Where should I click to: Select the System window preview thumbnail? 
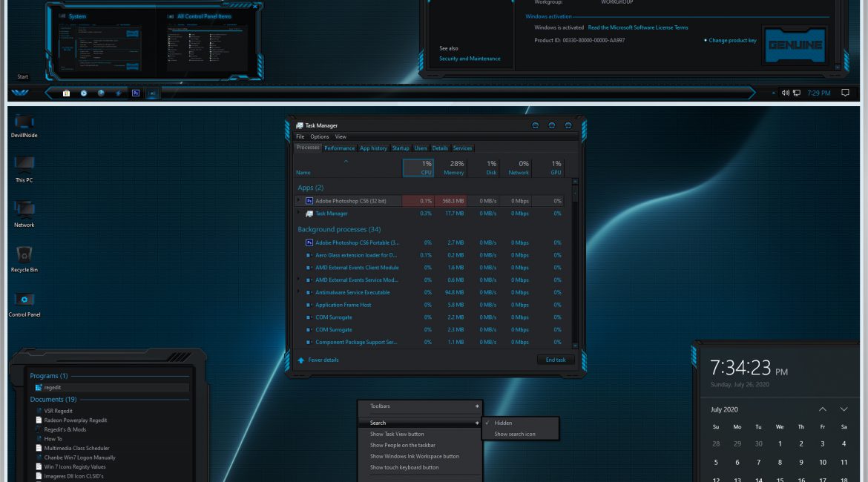coord(100,42)
